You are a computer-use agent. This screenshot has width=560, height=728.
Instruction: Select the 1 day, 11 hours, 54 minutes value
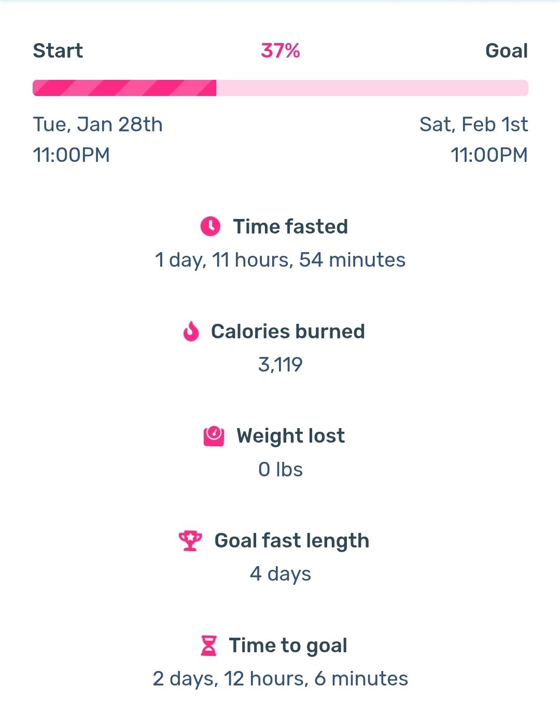coord(280,260)
